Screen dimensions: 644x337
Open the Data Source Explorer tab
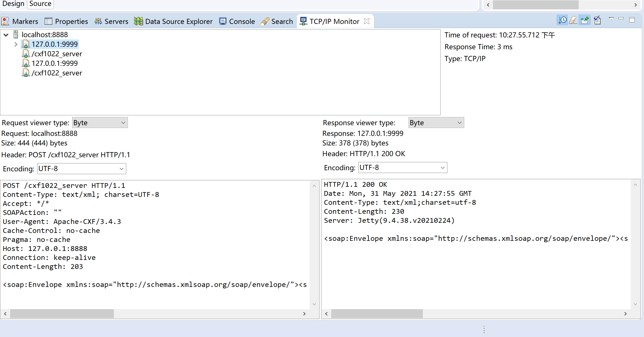[x=173, y=21]
